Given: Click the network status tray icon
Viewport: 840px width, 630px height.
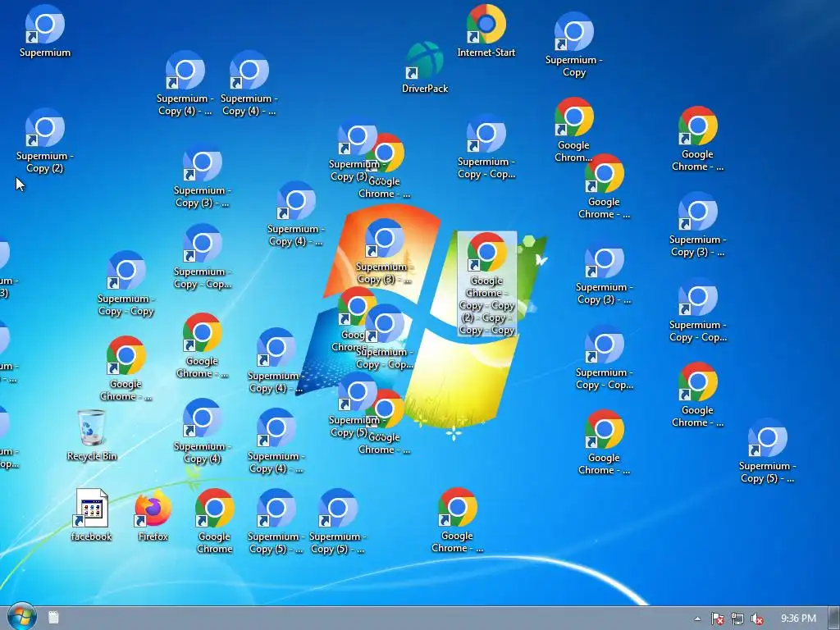Looking at the screenshot, I should [737, 619].
